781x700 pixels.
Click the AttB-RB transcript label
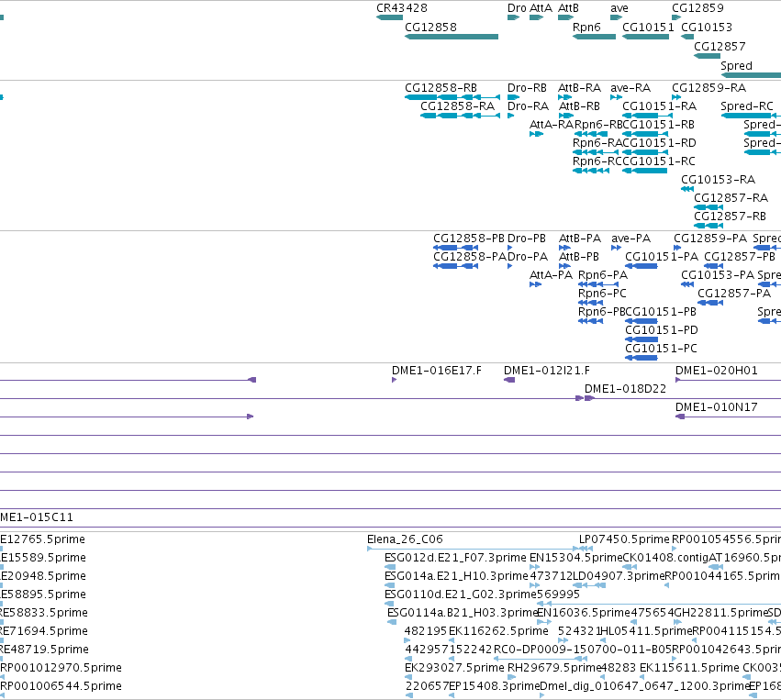[579, 106]
